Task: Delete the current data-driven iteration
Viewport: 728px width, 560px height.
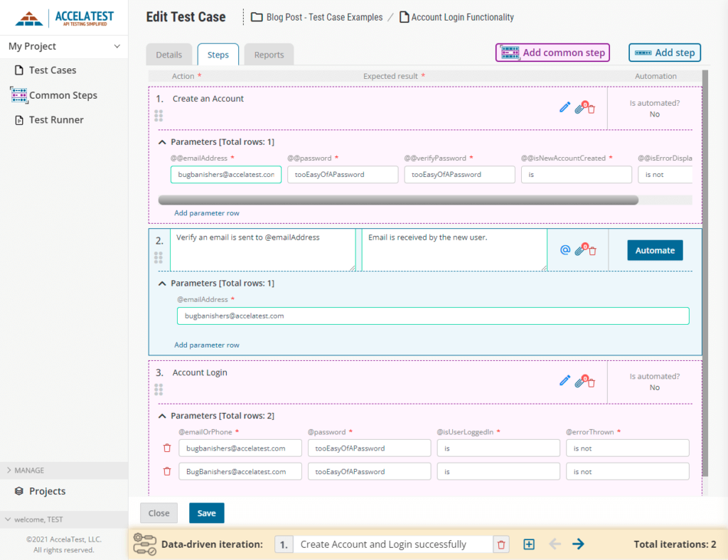Action: [503, 544]
